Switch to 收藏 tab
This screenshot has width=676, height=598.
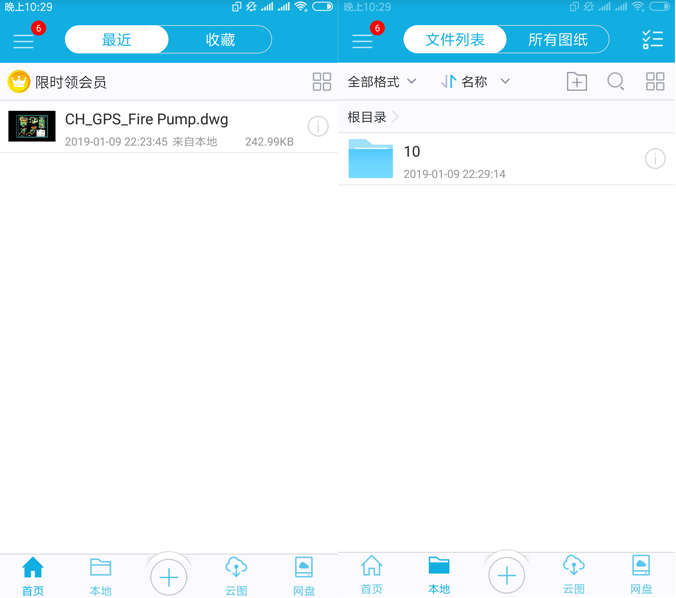pos(220,40)
